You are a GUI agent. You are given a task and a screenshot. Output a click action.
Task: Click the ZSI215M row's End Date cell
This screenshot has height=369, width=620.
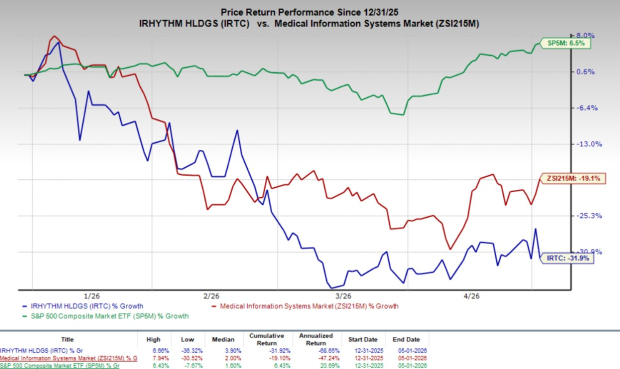pos(412,358)
